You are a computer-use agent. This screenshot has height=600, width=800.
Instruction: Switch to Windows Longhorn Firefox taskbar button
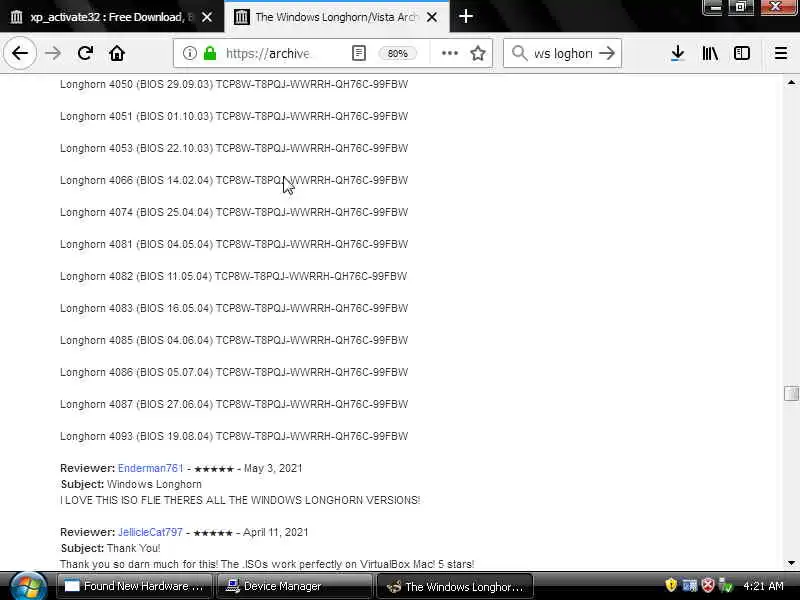455,586
